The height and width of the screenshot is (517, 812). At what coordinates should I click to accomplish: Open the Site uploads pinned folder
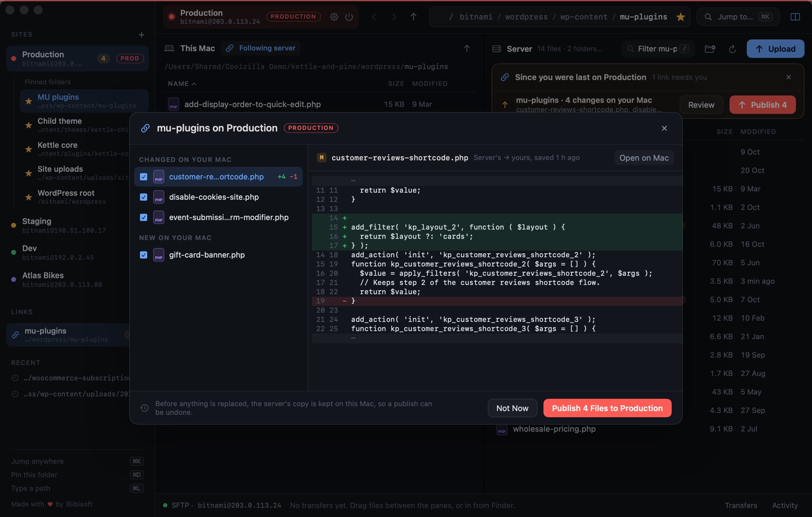coord(84,173)
